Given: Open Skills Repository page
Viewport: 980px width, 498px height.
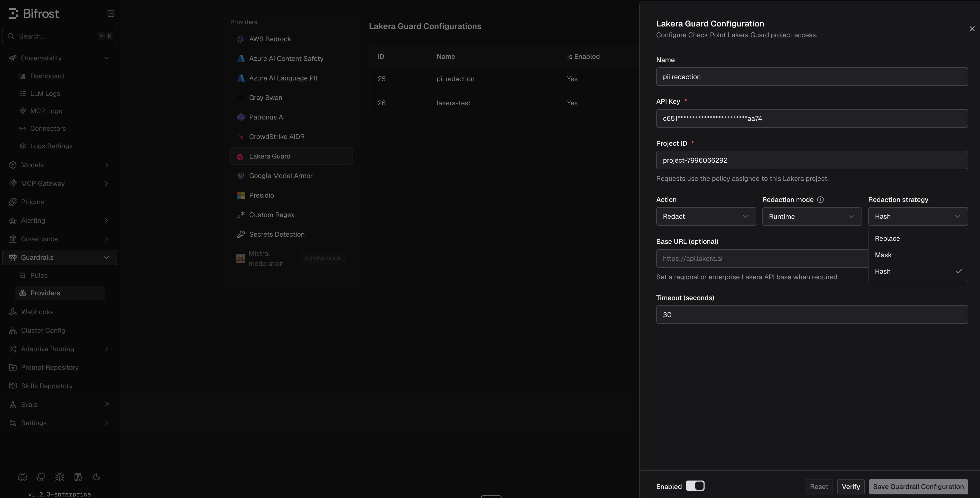Looking at the screenshot, I should point(59,386).
